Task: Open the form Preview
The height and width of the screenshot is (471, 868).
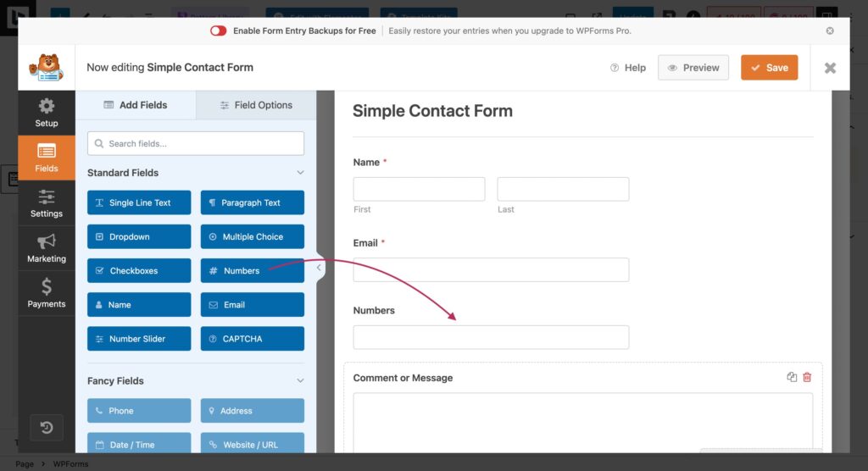Action: (693, 68)
